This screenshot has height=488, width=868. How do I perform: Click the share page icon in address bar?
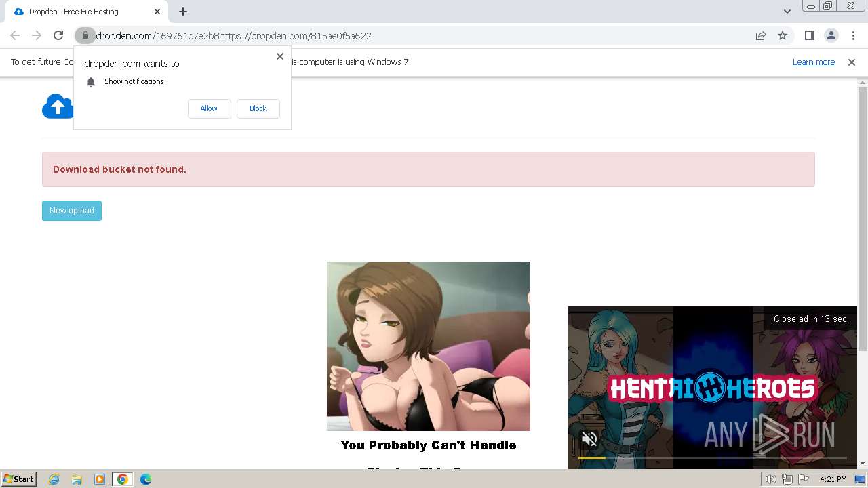(761, 35)
